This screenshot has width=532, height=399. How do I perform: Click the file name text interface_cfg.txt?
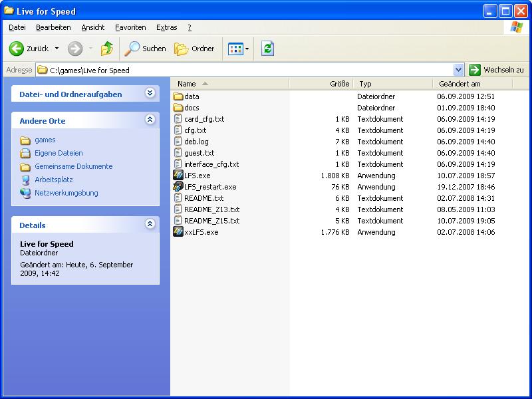[211, 164]
